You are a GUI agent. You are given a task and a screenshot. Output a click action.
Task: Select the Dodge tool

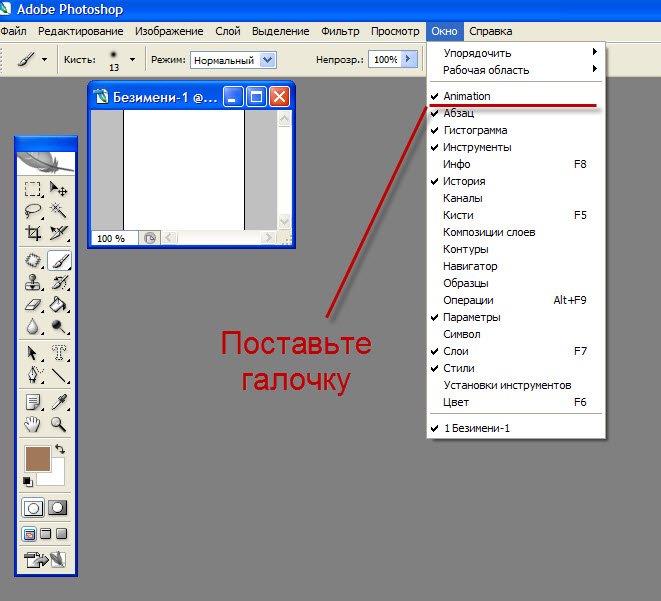pyautogui.click(x=59, y=326)
